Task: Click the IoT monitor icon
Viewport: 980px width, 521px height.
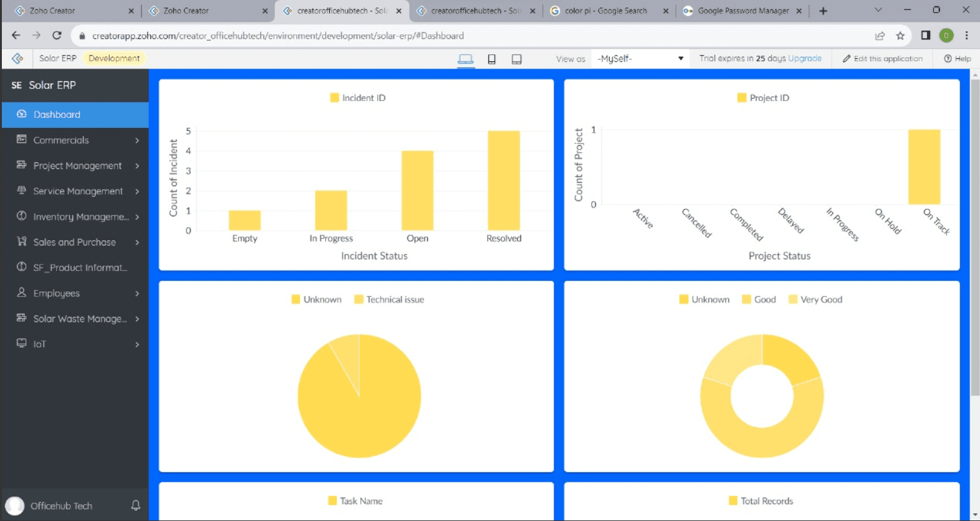Action: click(x=22, y=343)
